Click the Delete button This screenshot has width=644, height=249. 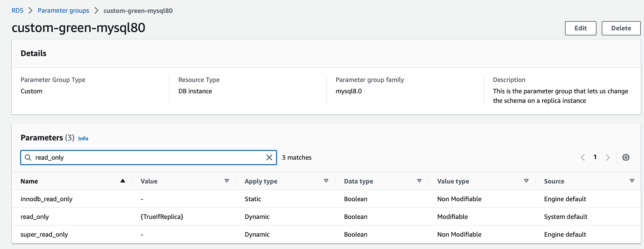coord(621,28)
